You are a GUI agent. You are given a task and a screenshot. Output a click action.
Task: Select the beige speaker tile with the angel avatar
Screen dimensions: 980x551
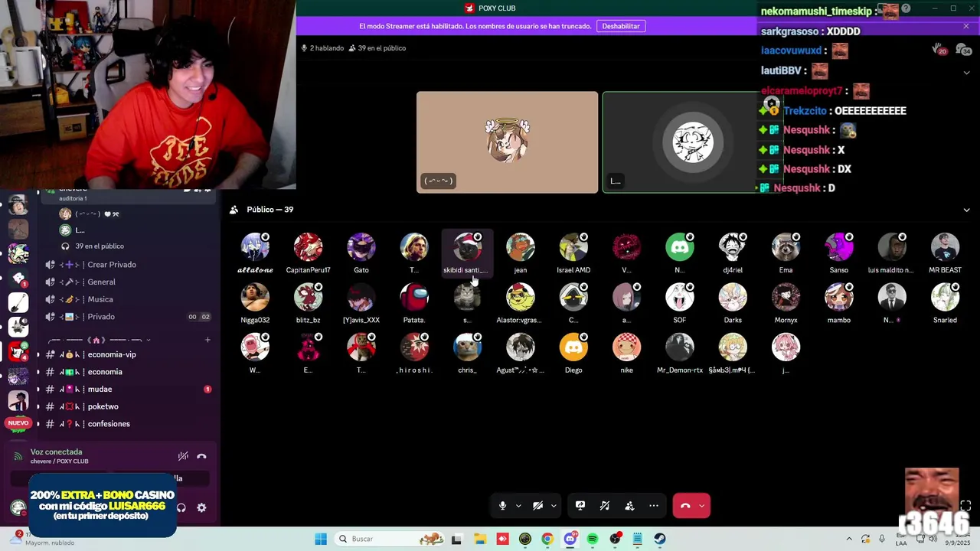coord(507,142)
